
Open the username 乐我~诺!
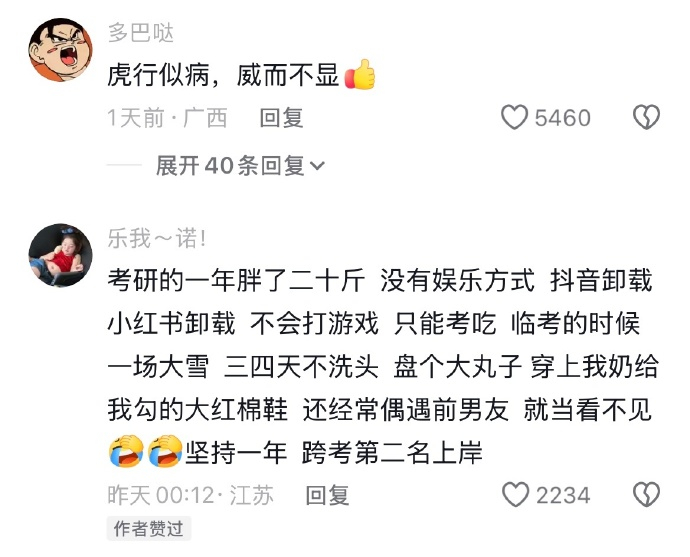coord(157,239)
